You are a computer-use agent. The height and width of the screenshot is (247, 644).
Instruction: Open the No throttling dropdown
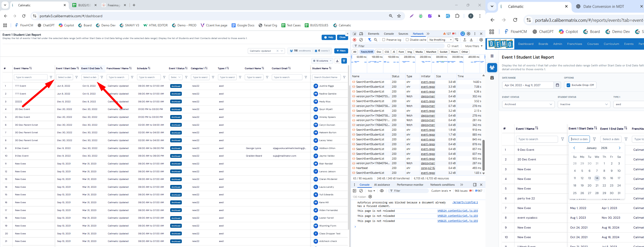(440, 40)
